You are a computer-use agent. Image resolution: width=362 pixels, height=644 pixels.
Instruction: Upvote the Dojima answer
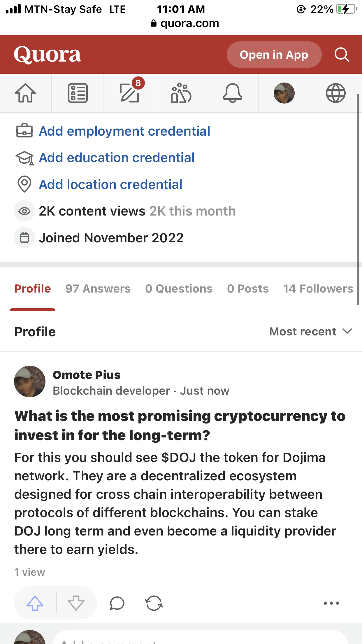pyautogui.click(x=35, y=603)
